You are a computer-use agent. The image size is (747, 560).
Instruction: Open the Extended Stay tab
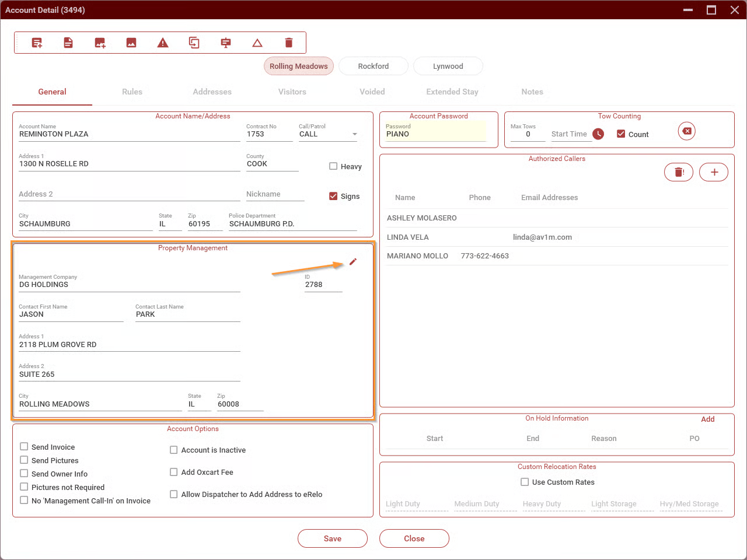coord(452,92)
